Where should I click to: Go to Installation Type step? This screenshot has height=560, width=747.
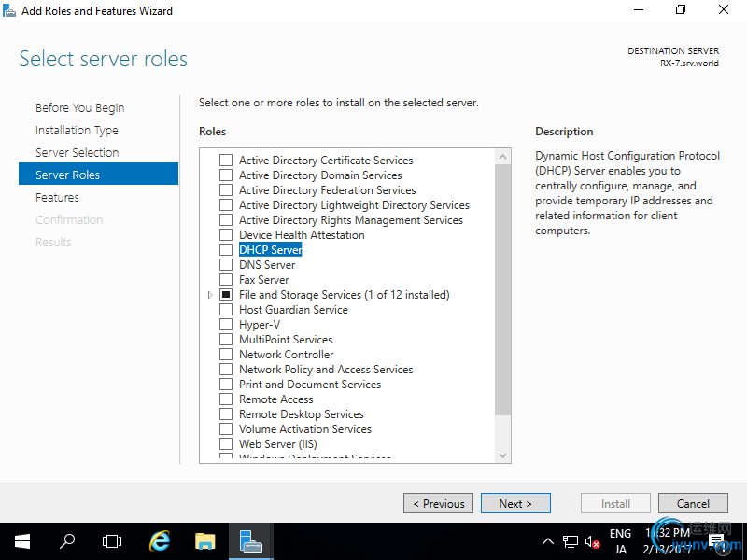[x=77, y=130]
